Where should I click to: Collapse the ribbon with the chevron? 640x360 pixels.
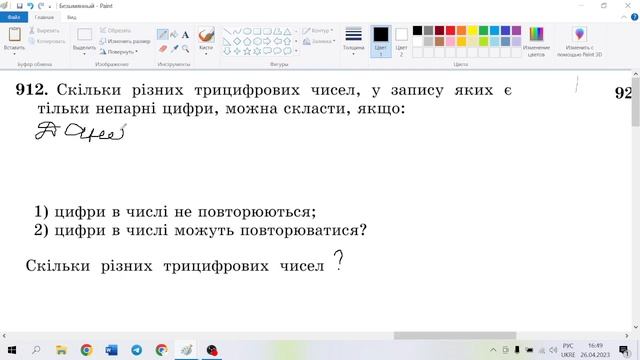pos(624,17)
